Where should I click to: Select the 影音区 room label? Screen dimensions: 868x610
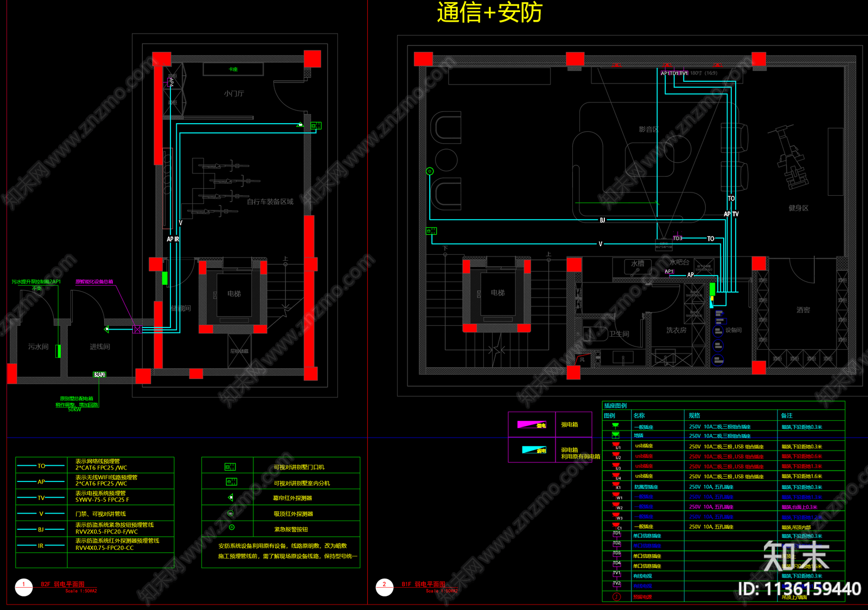[x=649, y=130]
